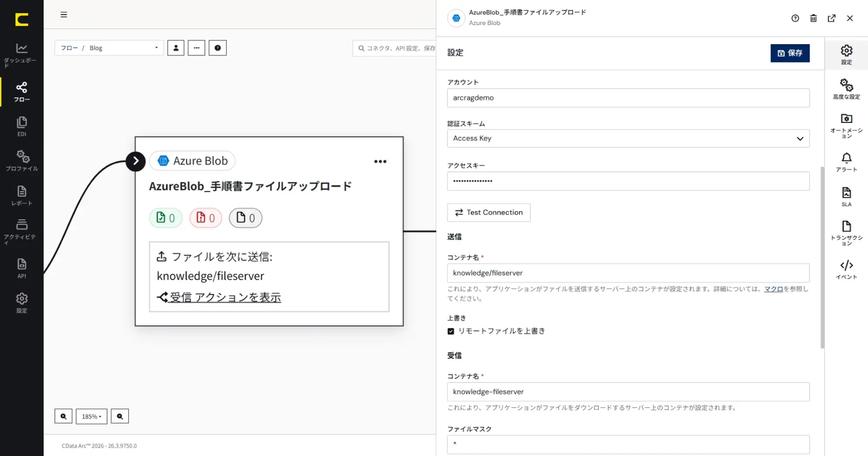Close the connector settings panel
The height and width of the screenshot is (456, 868).
(850, 18)
